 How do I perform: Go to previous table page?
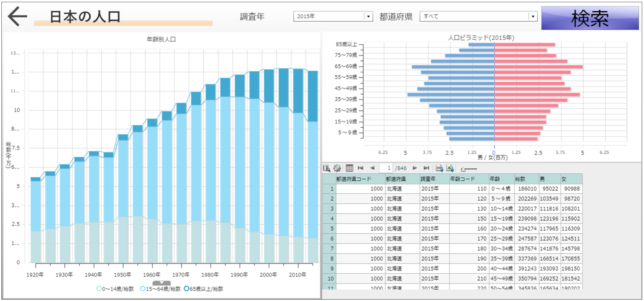pos(372,168)
